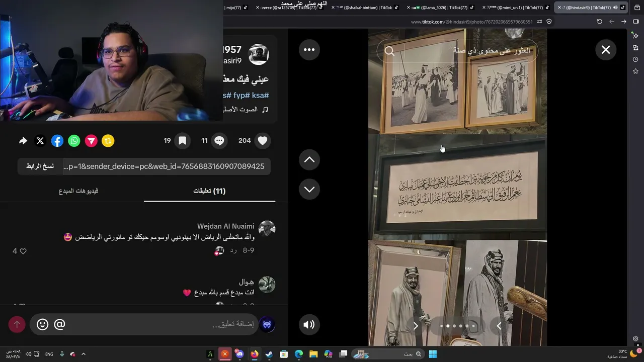Open Discord from the taskbar
Screen dimensions: 644x362
pos(239,354)
